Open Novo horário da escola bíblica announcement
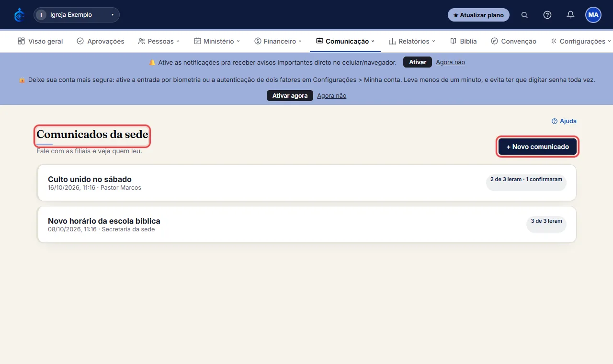The height and width of the screenshot is (364, 613). coord(306,225)
